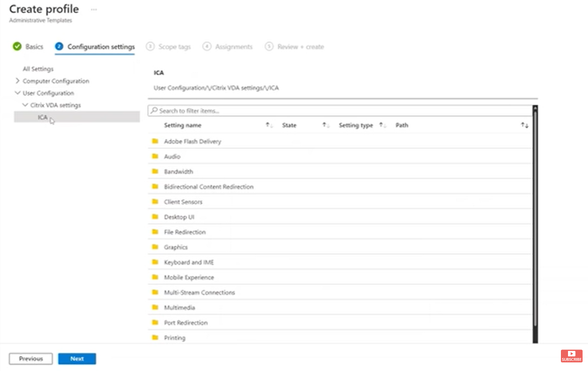
Task: Click the Previous button
Action: click(30, 359)
